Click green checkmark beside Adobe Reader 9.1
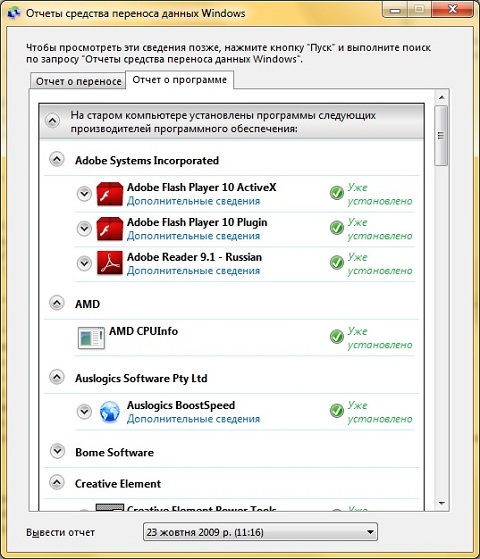 pyautogui.click(x=337, y=262)
